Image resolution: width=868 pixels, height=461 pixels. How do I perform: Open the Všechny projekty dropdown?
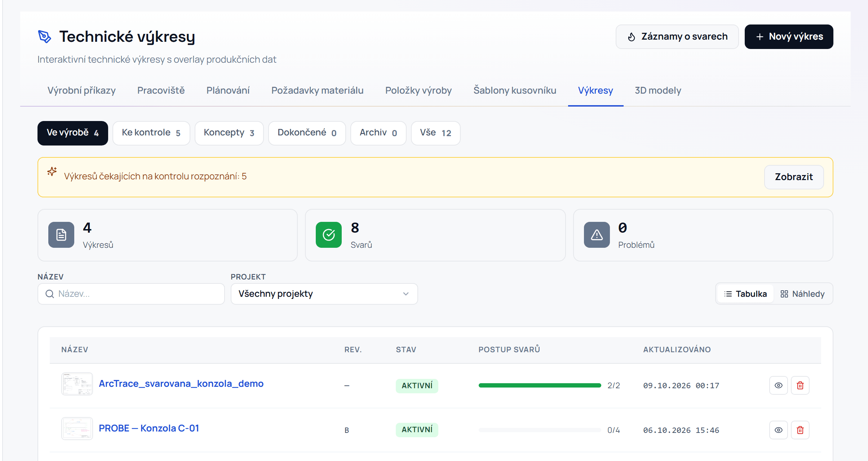tap(324, 294)
